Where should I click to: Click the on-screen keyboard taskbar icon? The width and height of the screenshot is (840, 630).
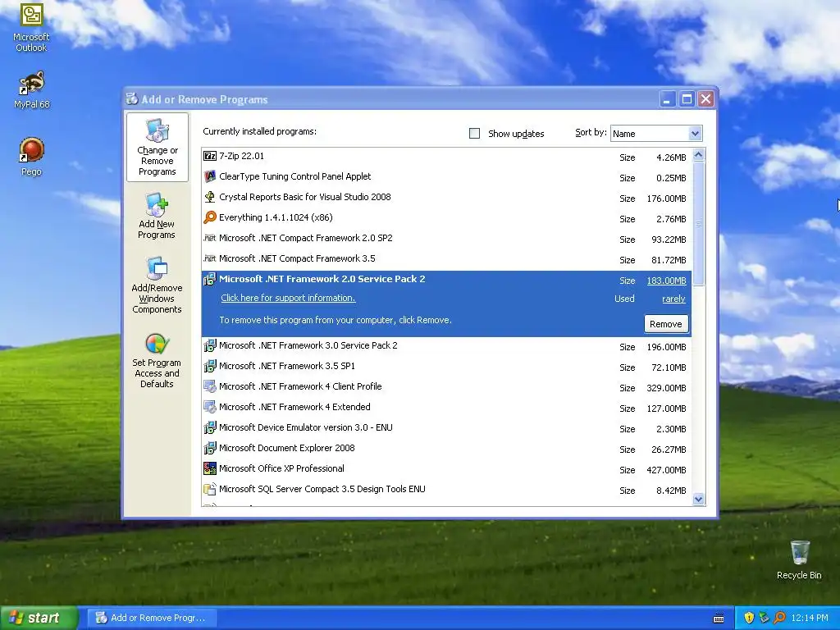tap(719, 619)
